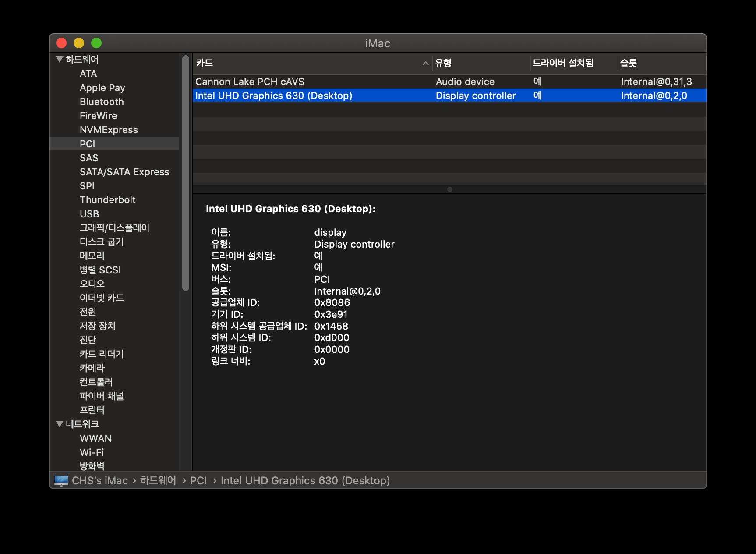Select SPI in the sidebar
The width and height of the screenshot is (756, 554).
87,186
